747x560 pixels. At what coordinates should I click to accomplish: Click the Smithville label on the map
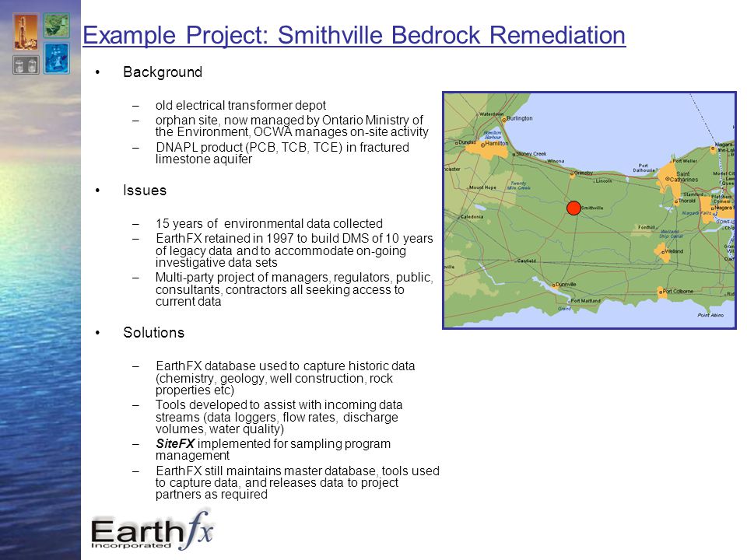coord(592,208)
